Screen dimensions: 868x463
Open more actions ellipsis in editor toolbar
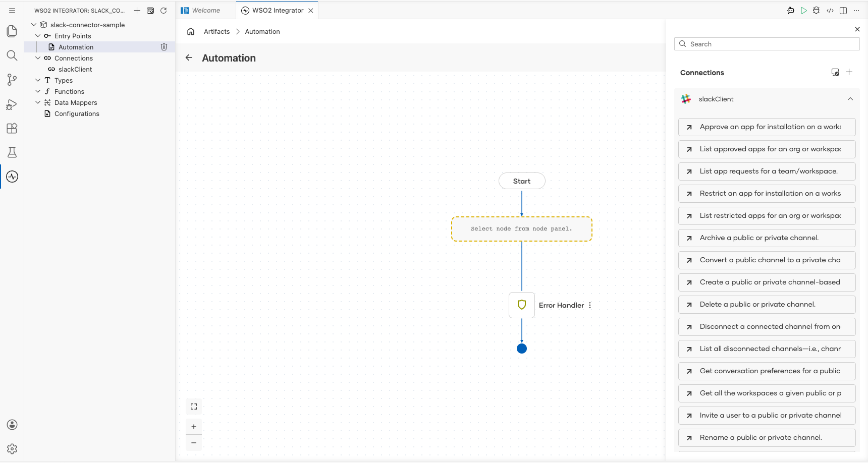point(856,10)
